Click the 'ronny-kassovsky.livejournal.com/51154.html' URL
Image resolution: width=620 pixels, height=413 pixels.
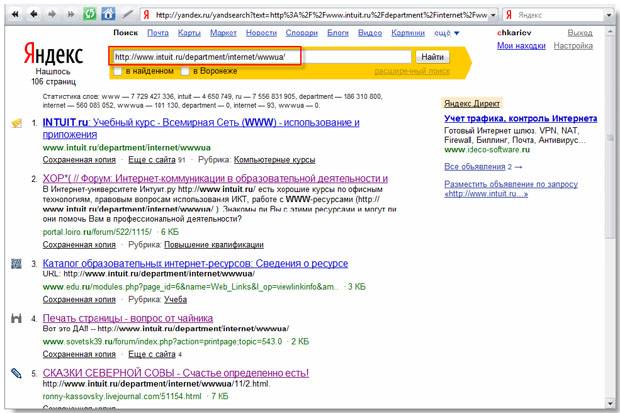pyautogui.click(x=122, y=396)
